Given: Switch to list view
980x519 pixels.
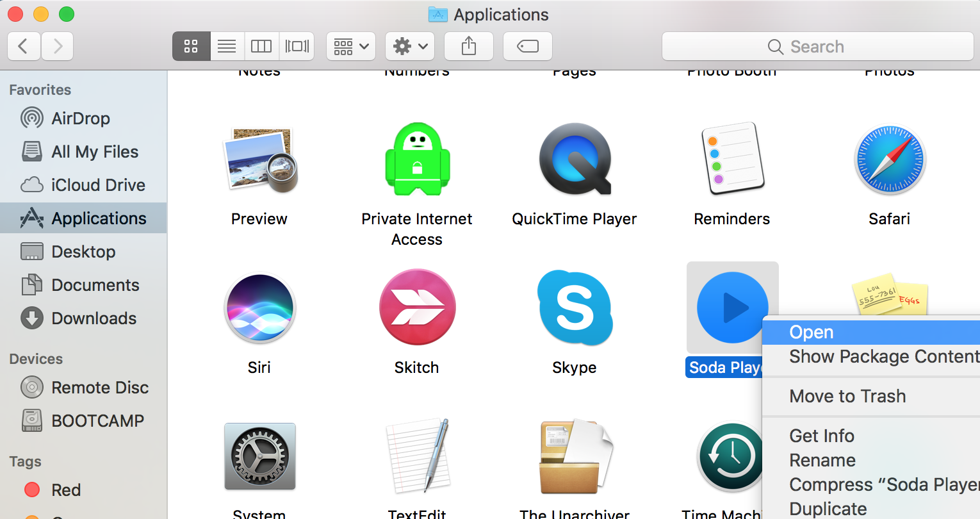Looking at the screenshot, I should click(227, 46).
